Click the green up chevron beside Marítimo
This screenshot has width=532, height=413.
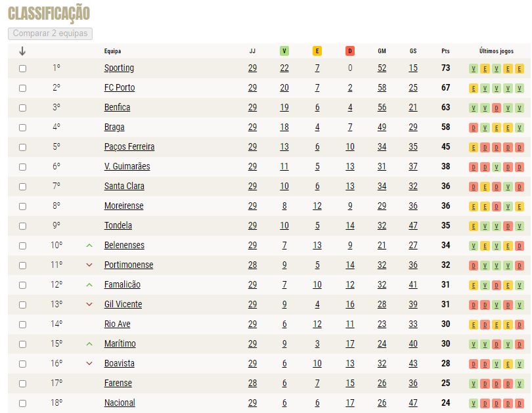pyautogui.click(x=89, y=344)
